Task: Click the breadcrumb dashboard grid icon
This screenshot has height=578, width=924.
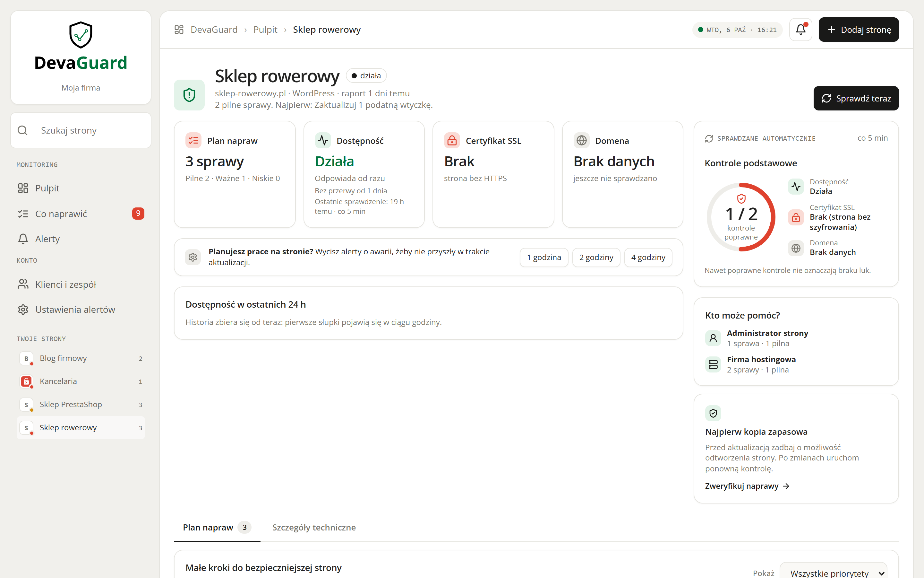Action: [x=179, y=30]
